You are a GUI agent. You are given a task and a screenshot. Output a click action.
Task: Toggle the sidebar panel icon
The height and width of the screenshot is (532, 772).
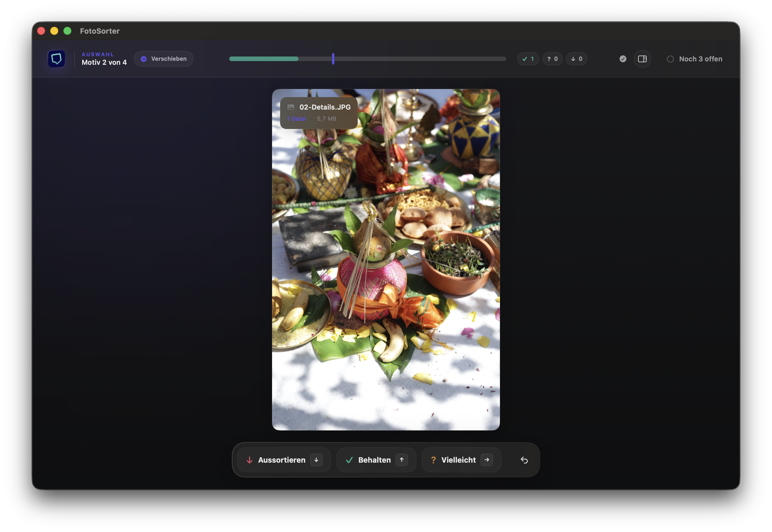tap(642, 59)
